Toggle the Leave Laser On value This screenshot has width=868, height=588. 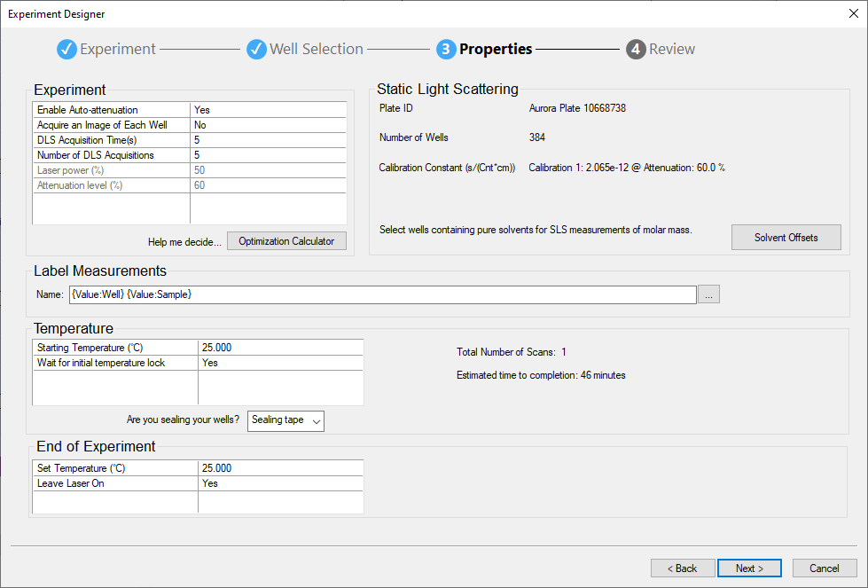click(x=280, y=483)
